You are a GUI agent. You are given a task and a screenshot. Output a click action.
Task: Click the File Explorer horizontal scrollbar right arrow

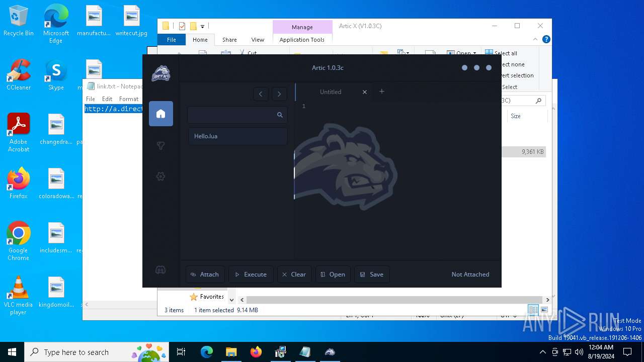pyautogui.click(x=547, y=300)
